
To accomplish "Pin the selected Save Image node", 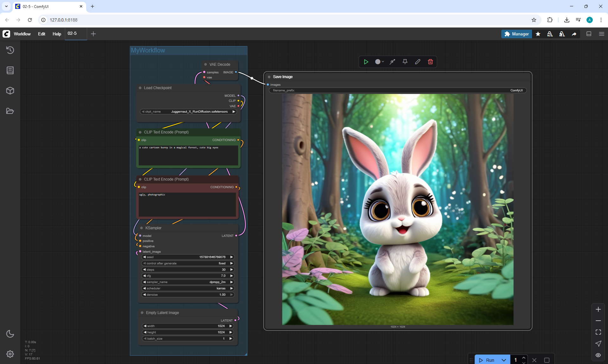I will point(405,62).
